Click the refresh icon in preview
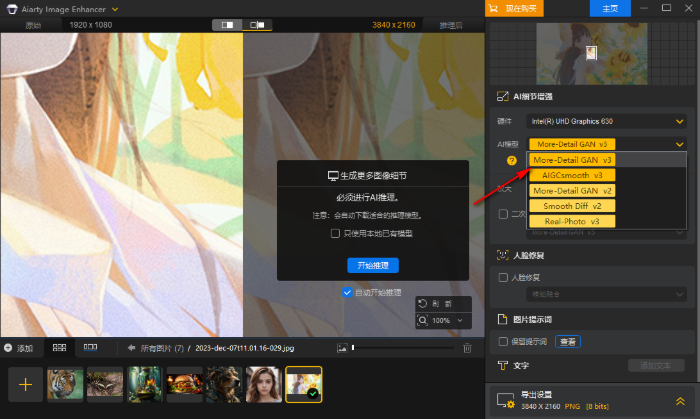The image size is (700, 419). click(x=422, y=303)
